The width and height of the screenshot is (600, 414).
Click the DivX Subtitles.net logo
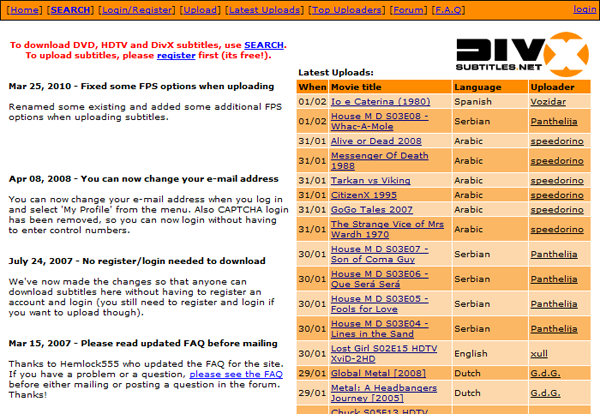[522, 54]
